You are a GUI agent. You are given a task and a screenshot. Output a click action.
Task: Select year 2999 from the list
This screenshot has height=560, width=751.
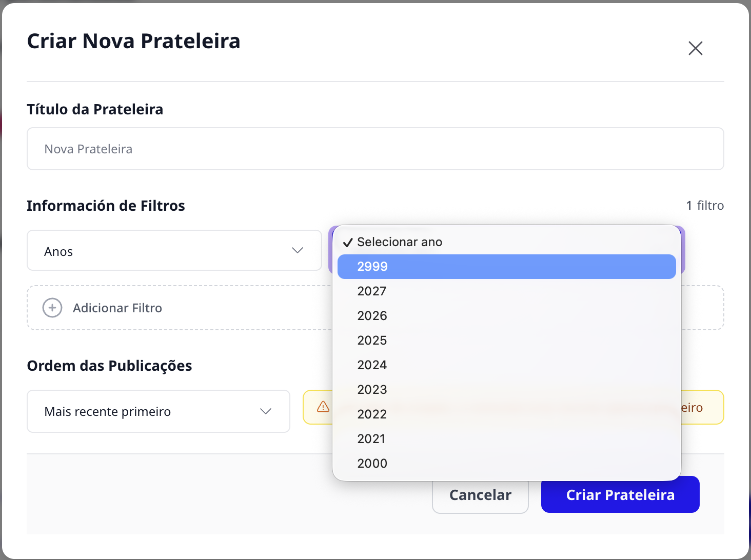507,267
